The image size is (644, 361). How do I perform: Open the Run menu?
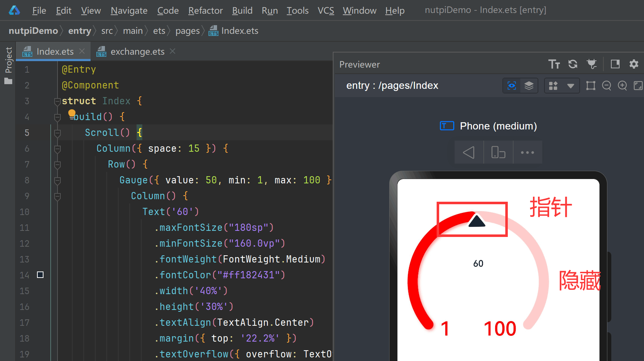270,10
